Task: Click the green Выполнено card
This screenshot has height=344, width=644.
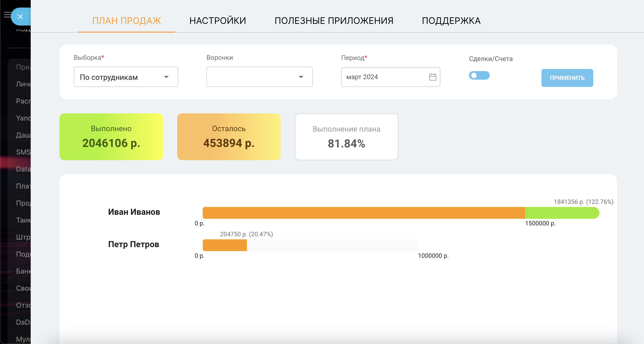Action: [111, 137]
